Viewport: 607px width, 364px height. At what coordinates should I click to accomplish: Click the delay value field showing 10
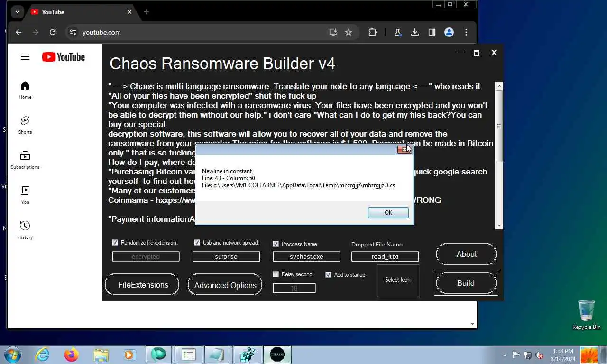click(x=294, y=288)
